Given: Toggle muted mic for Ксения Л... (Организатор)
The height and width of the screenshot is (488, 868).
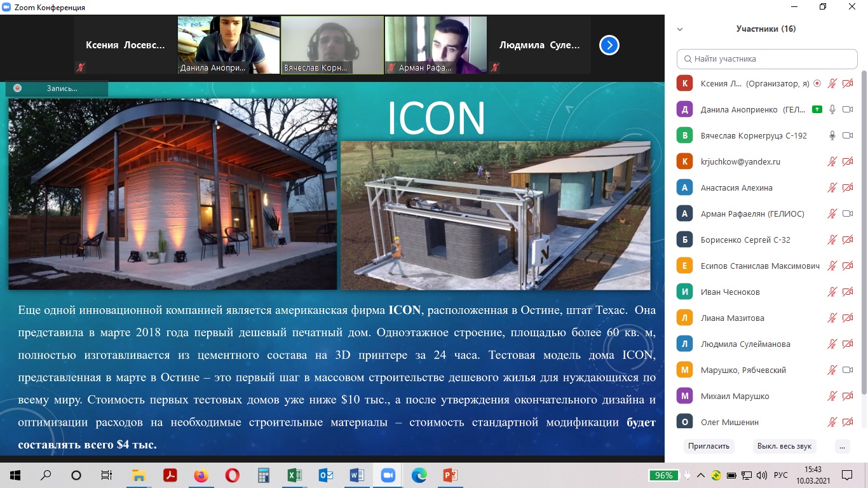Looking at the screenshot, I should [832, 83].
